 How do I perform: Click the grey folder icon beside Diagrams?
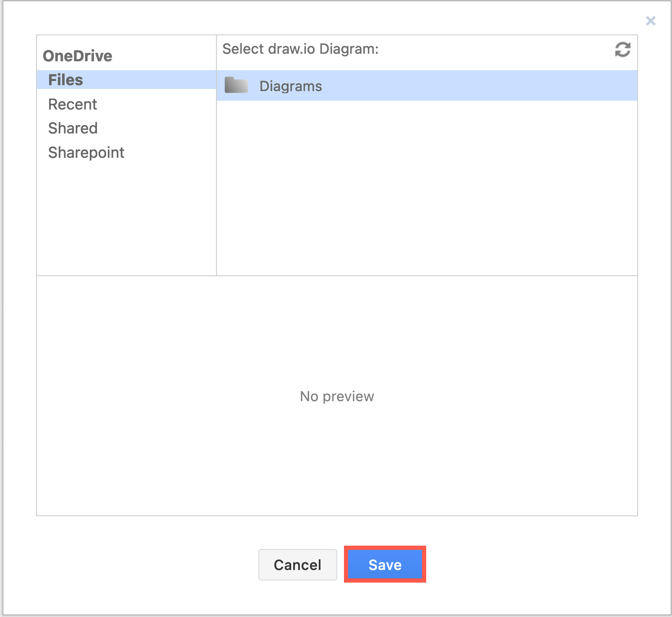236,85
